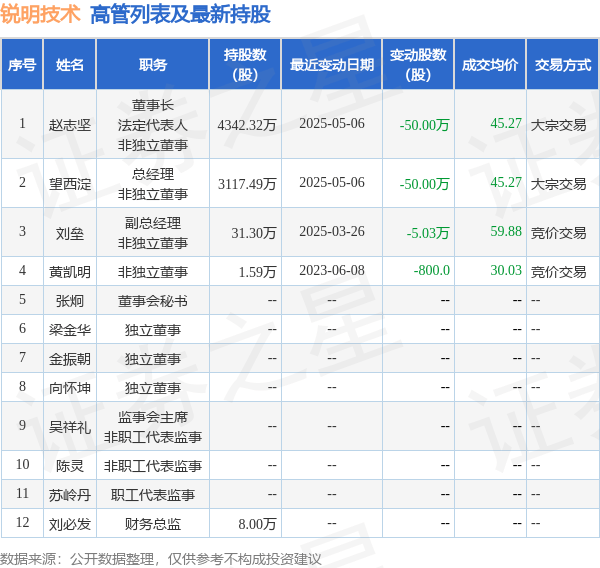Click average price 59.88

(506, 231)
